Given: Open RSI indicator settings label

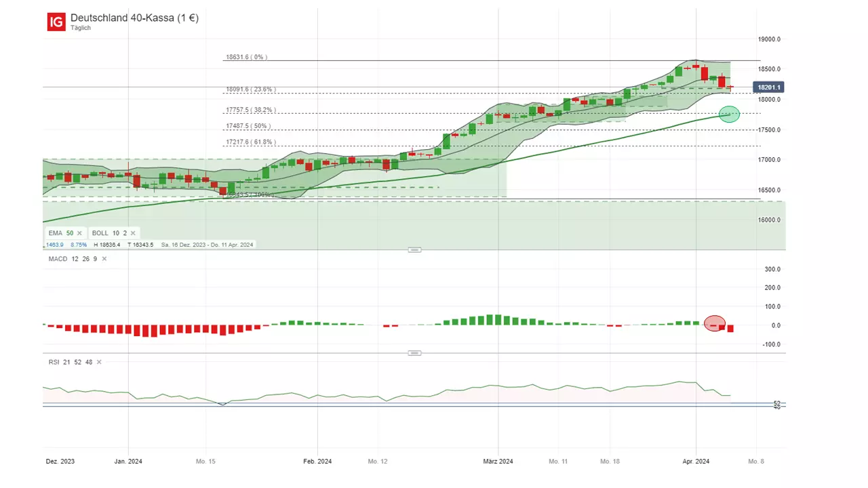Looking at the screenshot, I should (71, 362).
